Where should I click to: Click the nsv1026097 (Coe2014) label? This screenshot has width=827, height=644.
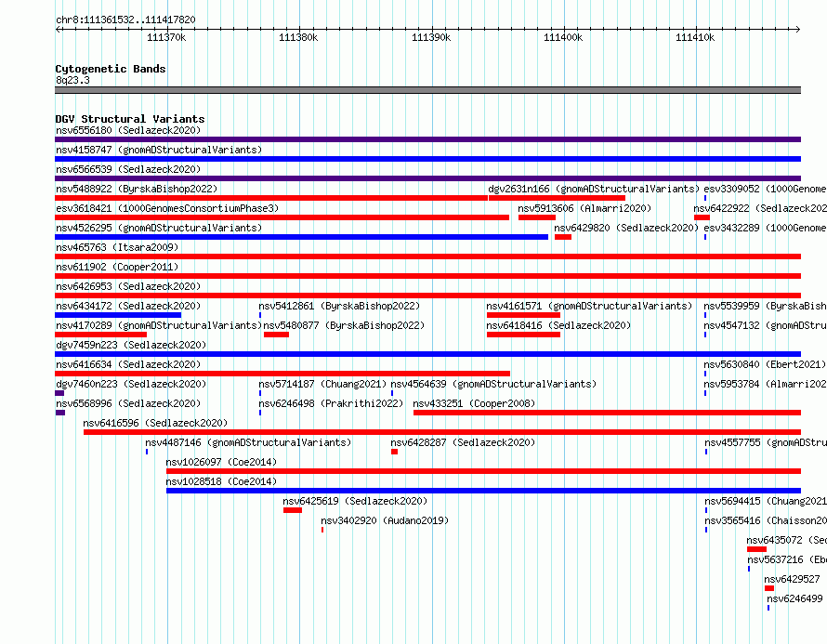221,462
